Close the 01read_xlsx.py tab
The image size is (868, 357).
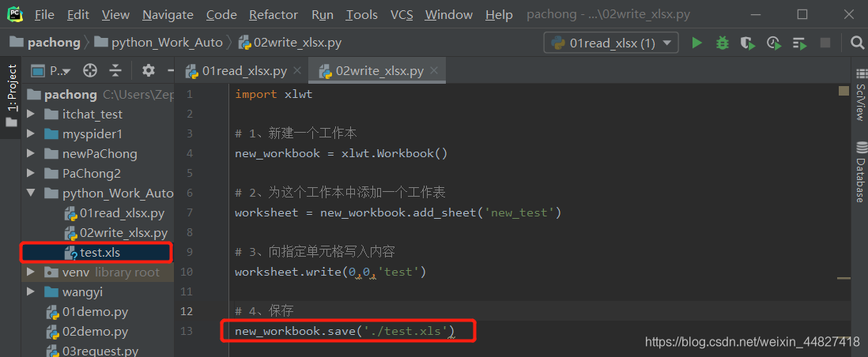pyautogui.click(x=297, y=71)
